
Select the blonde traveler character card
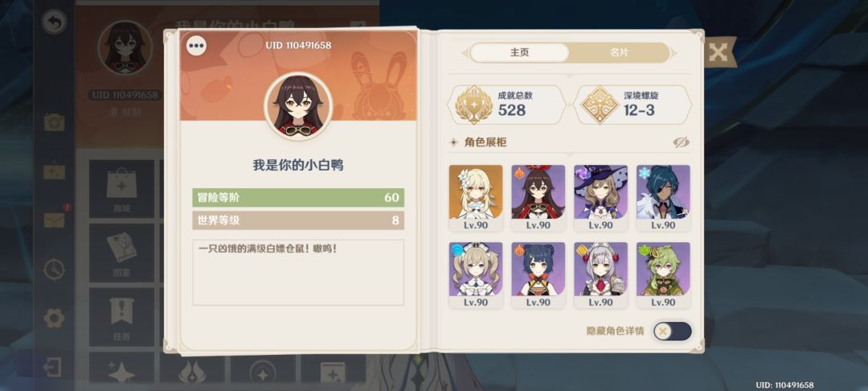476,198
